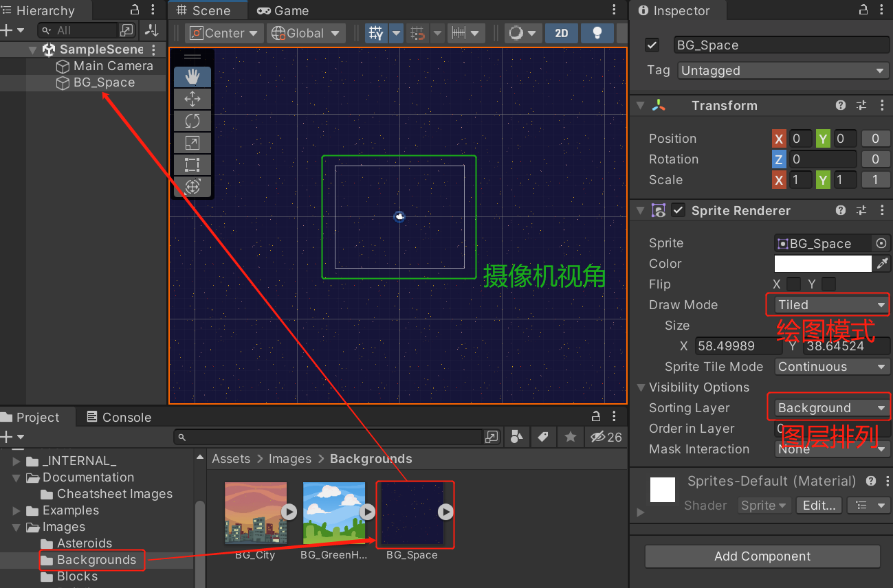This screenshot has height=588, width=893.
Task: Click the Project Search by Label icon
Action: pos(543,437)
